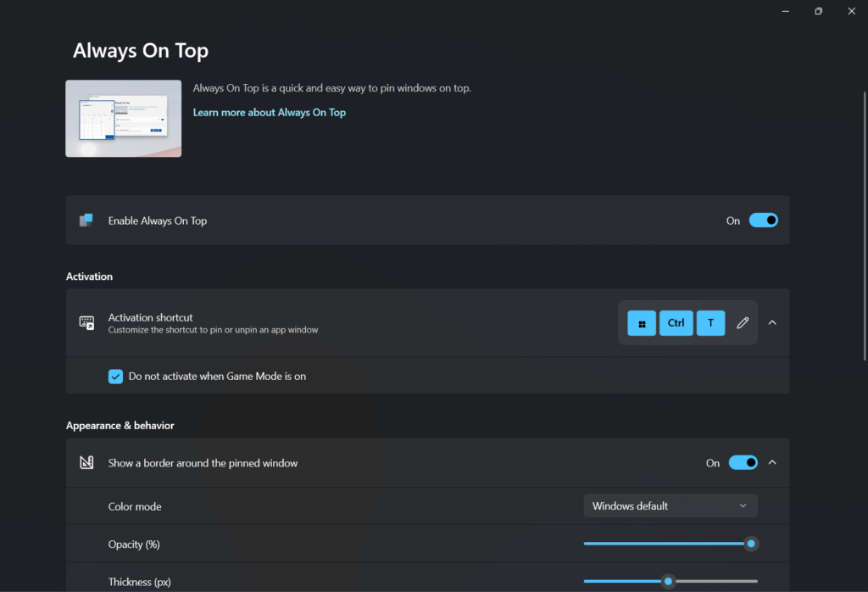Turn off Enable Always On Top toggle

[x=764, y=221]
